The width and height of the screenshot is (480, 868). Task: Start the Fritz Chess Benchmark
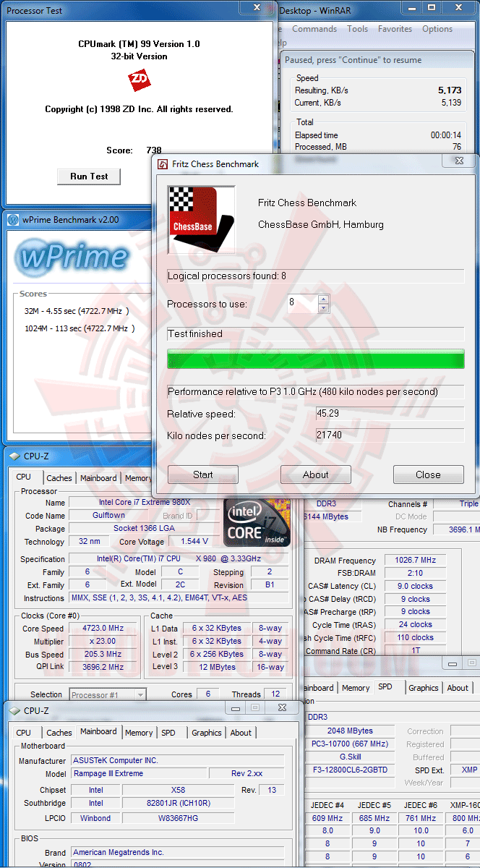pos(203,475)
